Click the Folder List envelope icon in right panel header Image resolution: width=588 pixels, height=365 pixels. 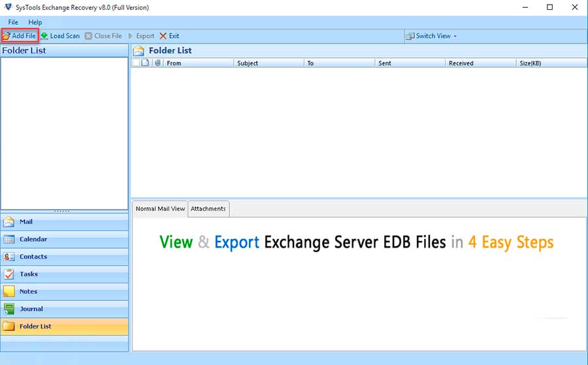139,50
